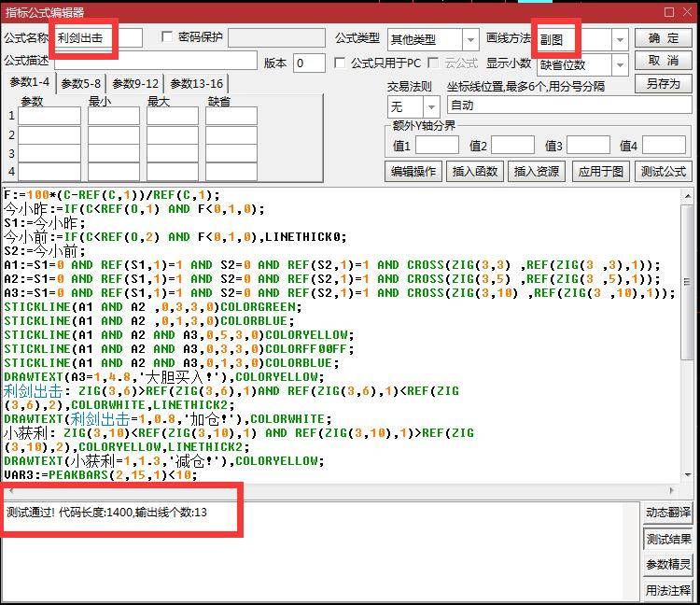
Task: Select 测试结果 side button
Action: coord(668,539)
